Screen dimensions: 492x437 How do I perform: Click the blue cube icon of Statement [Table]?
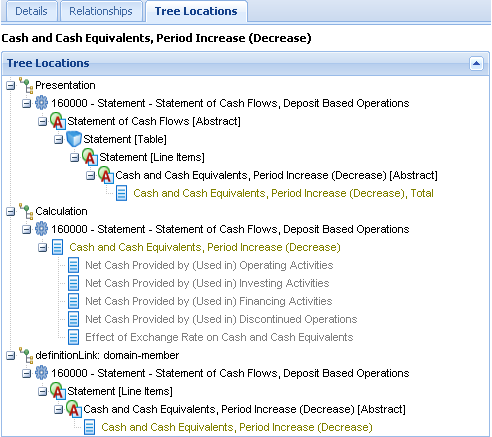(x=74, y=139)
